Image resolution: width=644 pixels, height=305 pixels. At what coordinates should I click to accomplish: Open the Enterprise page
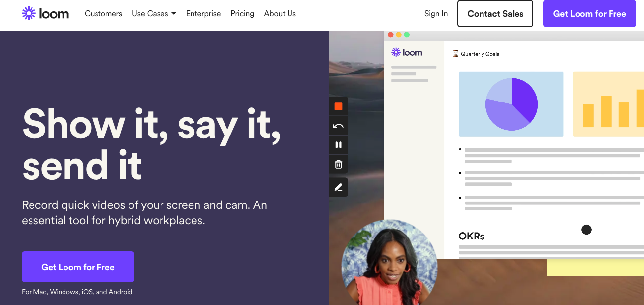pos(203,14)
